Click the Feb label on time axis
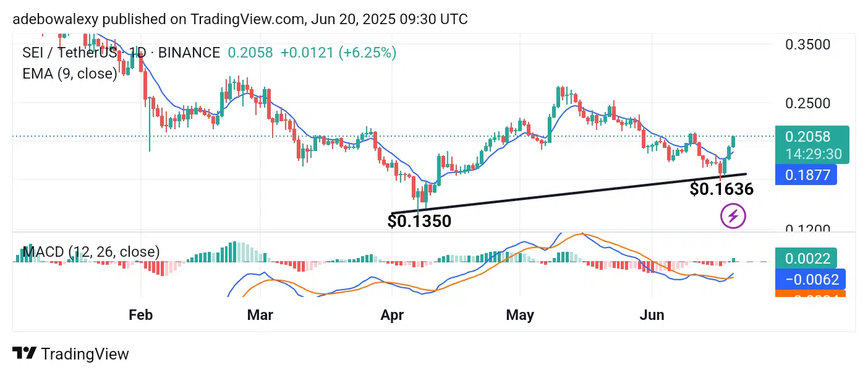868x375 pixels. (x=140, y=315)
